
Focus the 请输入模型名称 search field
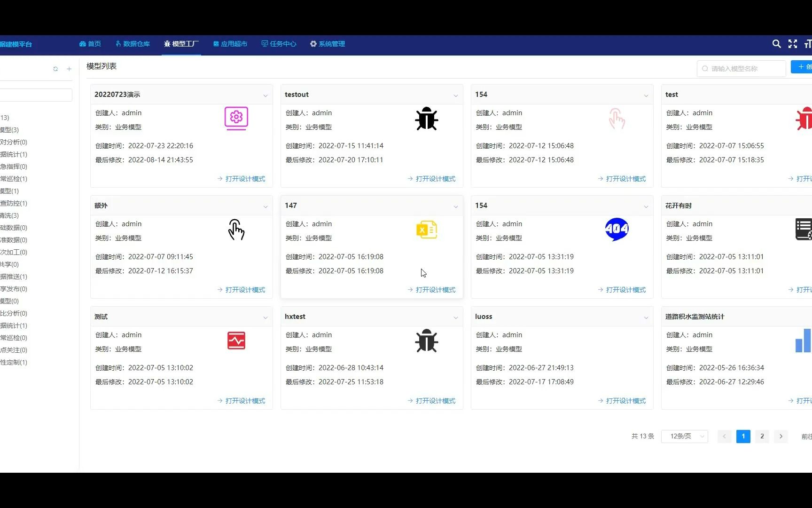click(741, 69)
